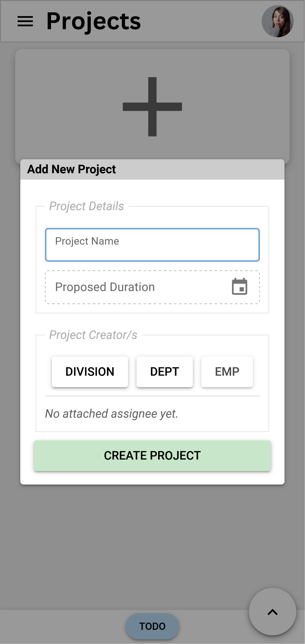Click the TODO pill button
This screenshot has height=644, width=305.
click(x=152, y=626)
